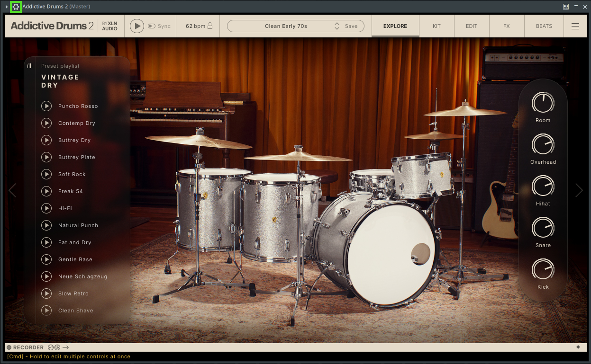Open the plugin settings gear icon
This screenshot has height=364, width=591.
(16, 7)
